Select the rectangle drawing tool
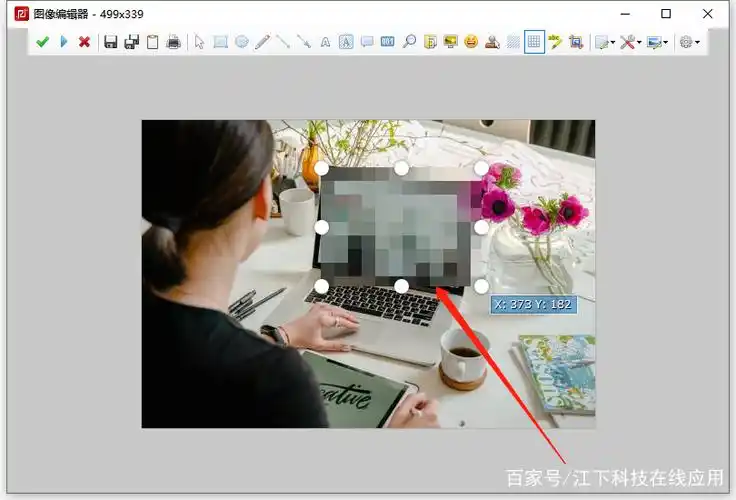This screenshot has width=736, height=500. 221,42
